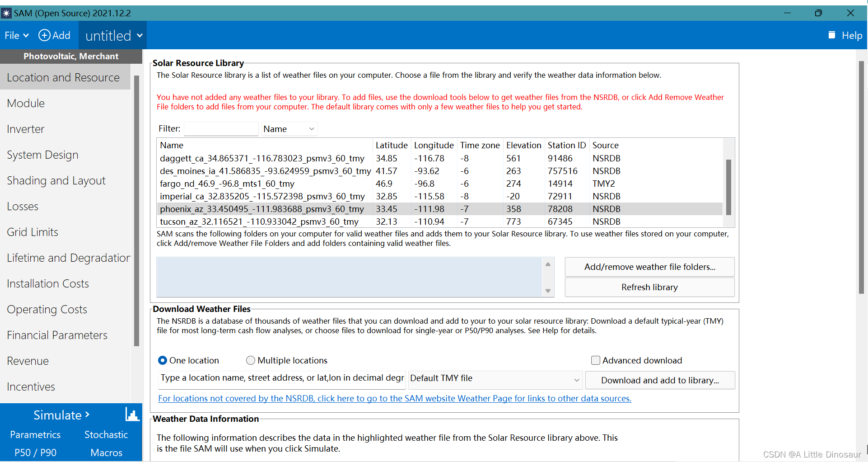Click the Parametrics button
The image size is (868, 462).
pyautogui.click(x=35, y=434)
